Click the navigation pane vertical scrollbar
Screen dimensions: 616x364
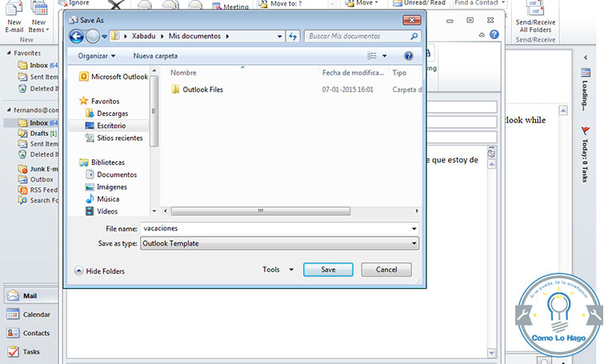(154, 111)
